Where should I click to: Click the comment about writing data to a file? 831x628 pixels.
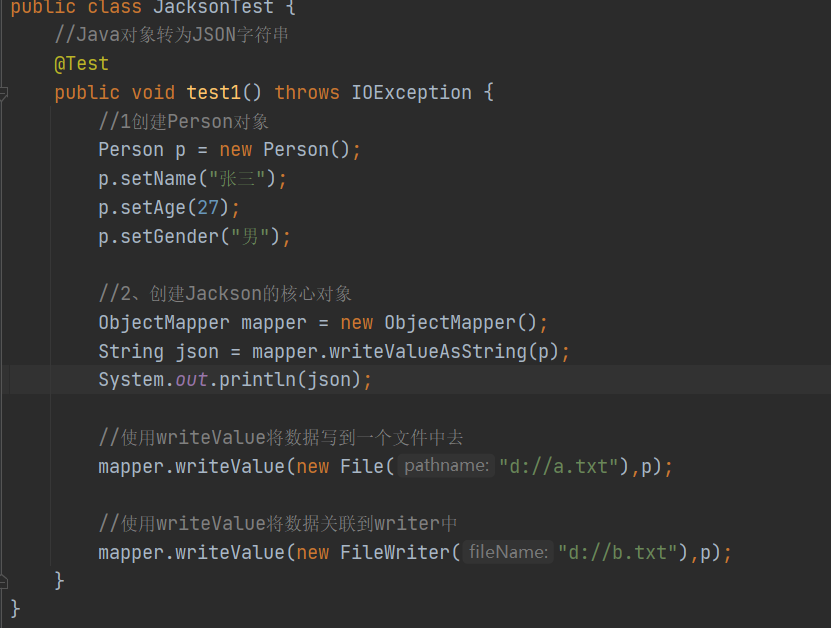(x=281, y=438)
